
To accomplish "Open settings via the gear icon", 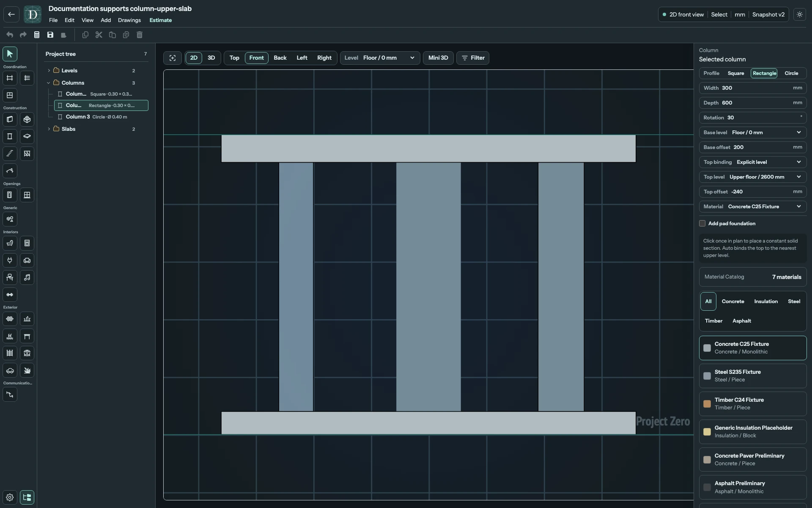I will click(x=10, y=497).
